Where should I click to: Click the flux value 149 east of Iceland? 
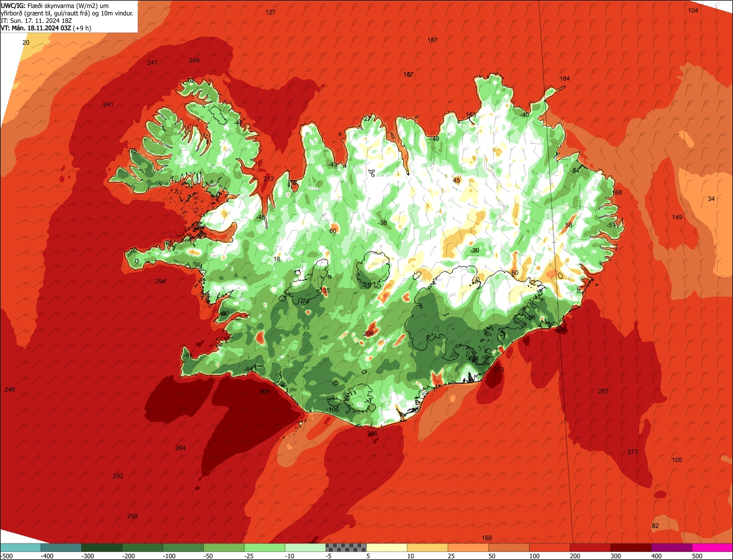click(677, 217)
